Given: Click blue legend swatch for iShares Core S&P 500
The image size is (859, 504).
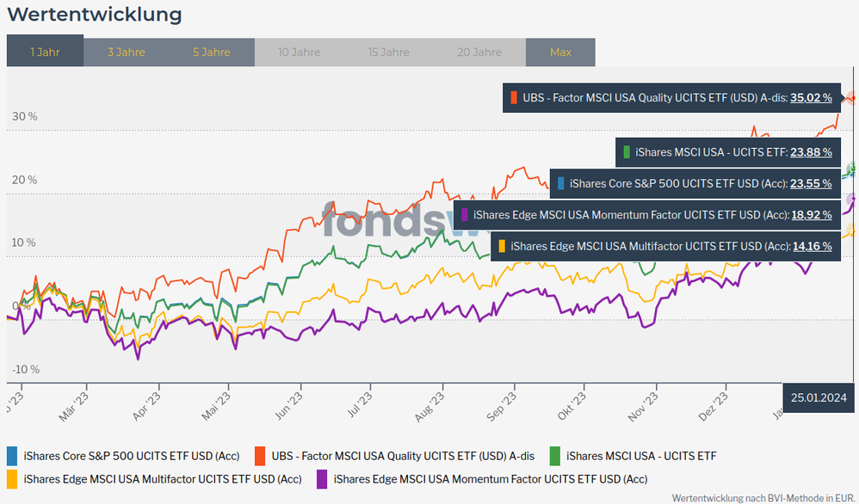Looking at the screenshot, I should point(12,456).
